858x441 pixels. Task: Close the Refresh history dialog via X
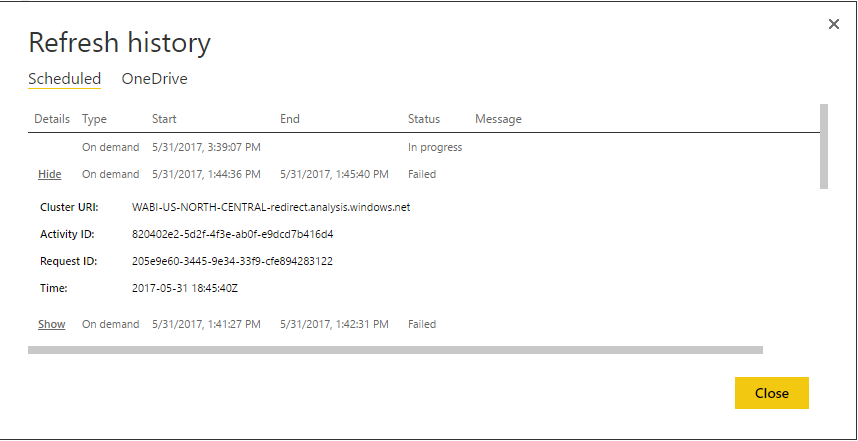tap(833, 24)
